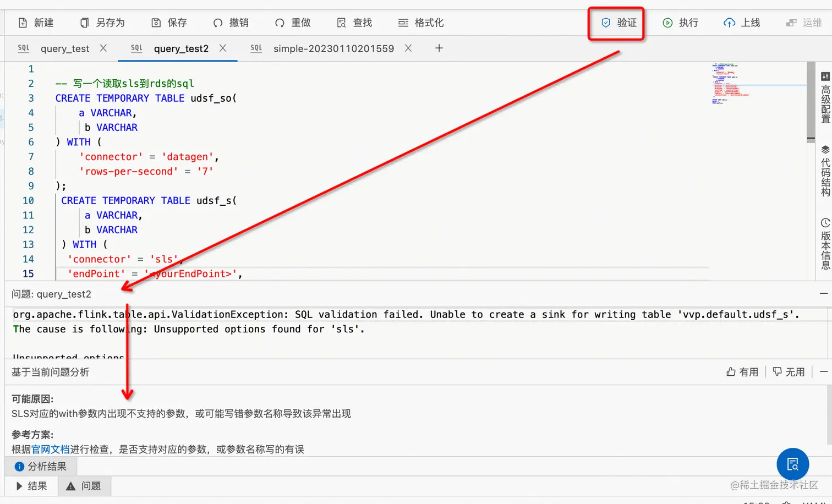Expand the 结果 bottom tab

(x=31, y=486)
